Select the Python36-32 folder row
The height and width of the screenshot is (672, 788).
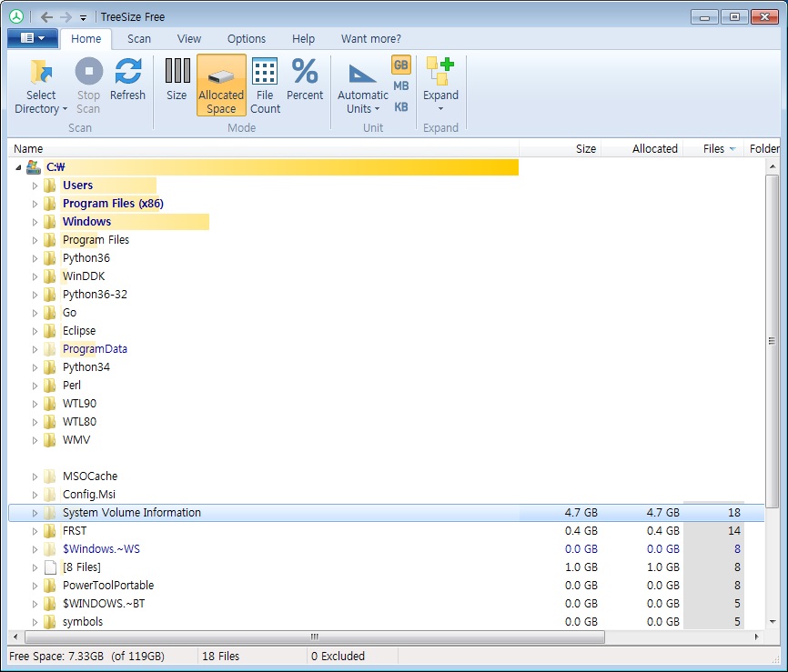tap(386, 295)
